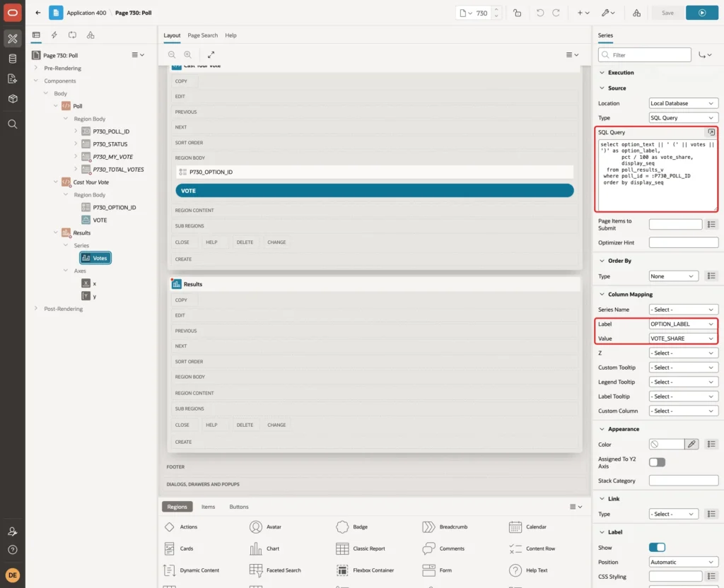The width and height of the screenshot is (724, 588).
Task: Open the Go to Group dropdown
Action: (x=705, y=55)
